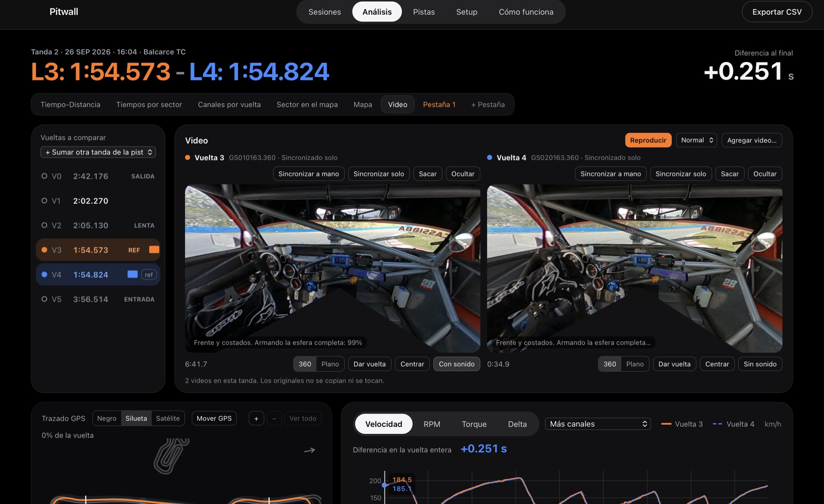Image resolution: width=824 pixels, height=504 pixels.
Task: Click the Vuelta 3 onboard video frame
Action: pyautogui.click(x=332, y=268)
